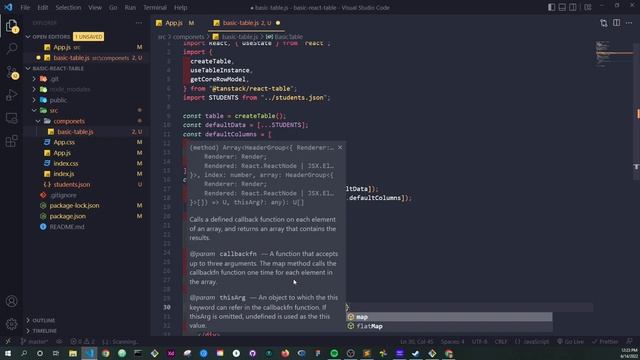Open the Explorer view in activity bar
Screen dimensions: 640x360
(x=12, y=26)
